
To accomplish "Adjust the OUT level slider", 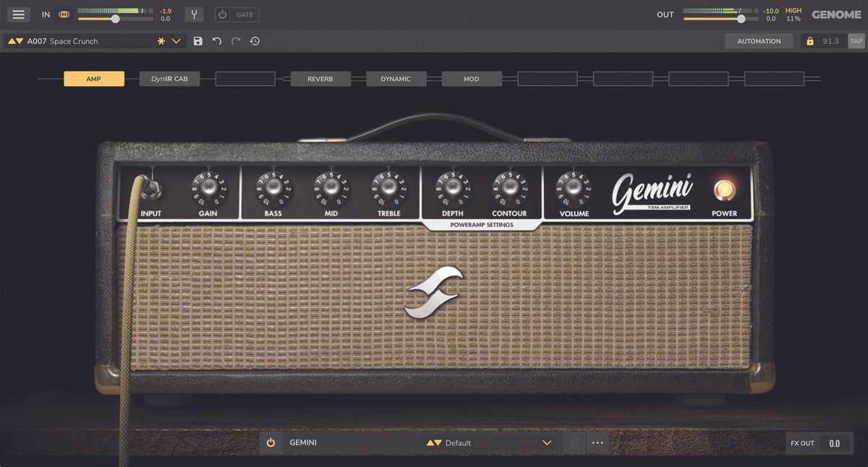I will 741,19.
